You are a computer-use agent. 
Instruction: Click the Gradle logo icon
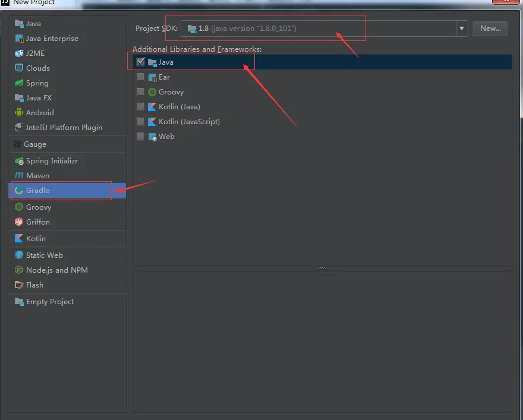coord(19,190)
